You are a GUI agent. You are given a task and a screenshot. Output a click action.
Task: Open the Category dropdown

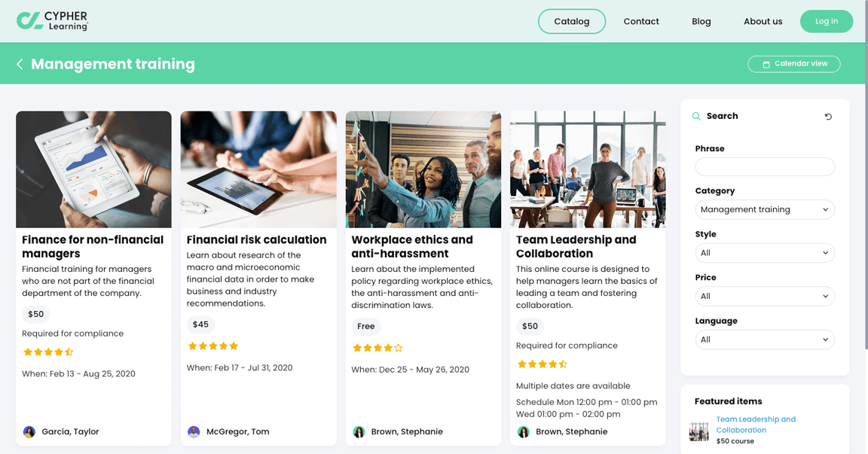(x=765, y=209)
